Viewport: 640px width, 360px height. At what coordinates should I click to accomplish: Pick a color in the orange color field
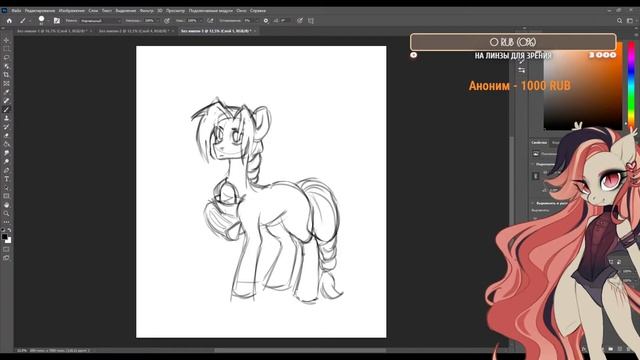coord(583,86)
